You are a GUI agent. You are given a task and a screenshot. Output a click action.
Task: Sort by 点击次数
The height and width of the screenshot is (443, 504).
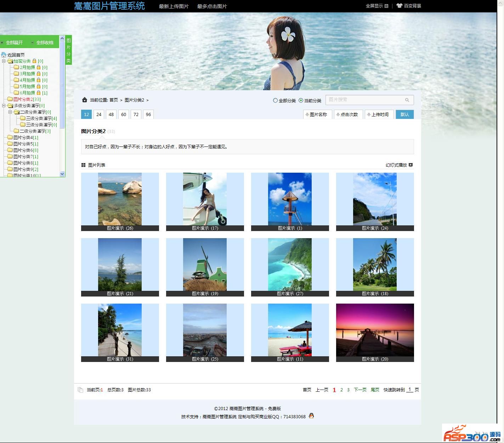(x=349, y=114)
